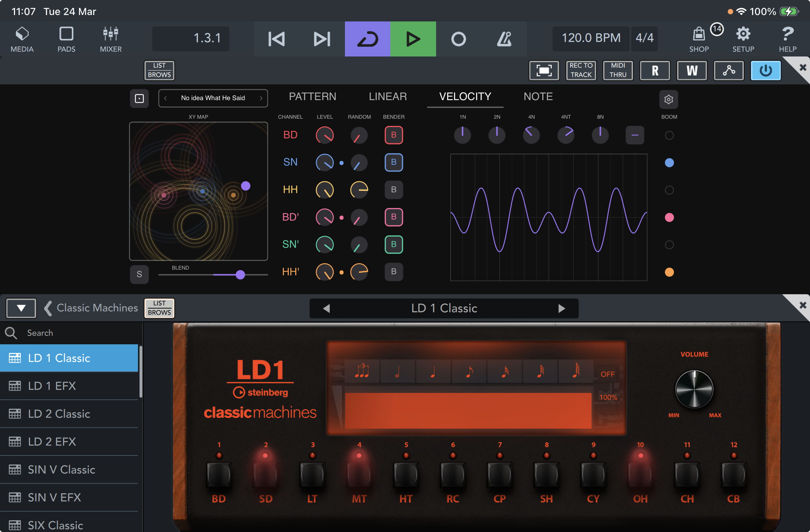Image resolution: width=810 pixels, height=532 pixels.
Task: Click the REC TO TRACK button
Action: (581, 70)
